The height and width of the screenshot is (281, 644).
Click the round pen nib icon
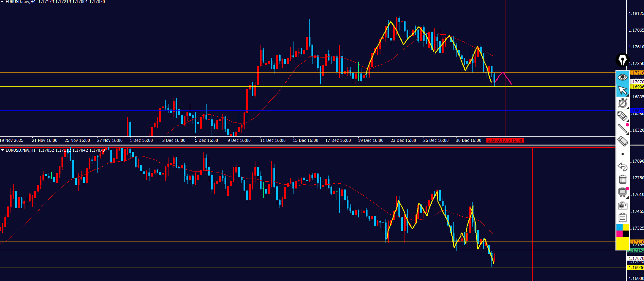click(622, 60)
